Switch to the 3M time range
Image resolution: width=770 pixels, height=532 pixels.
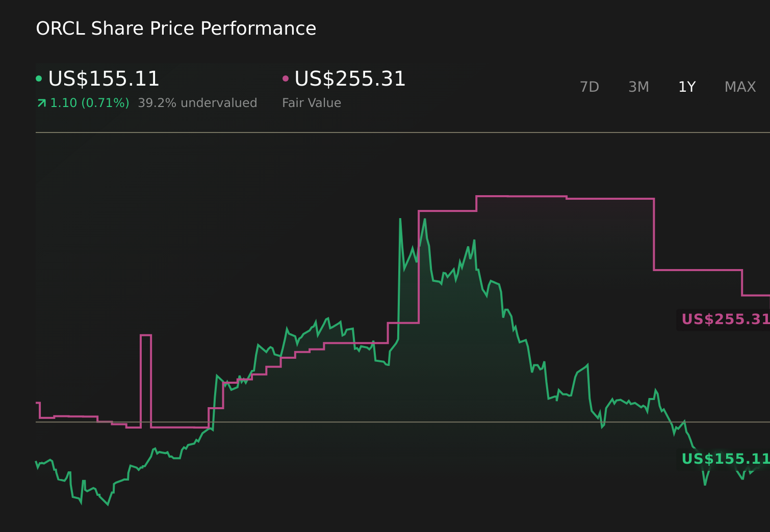coord(638,87)
